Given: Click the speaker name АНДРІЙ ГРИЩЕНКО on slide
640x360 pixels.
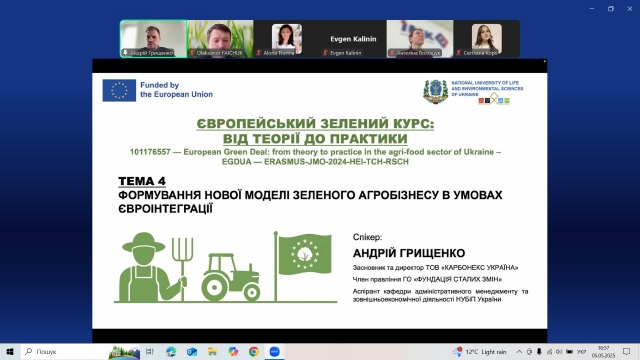Looking at the screenshot, I should (409, 253).
